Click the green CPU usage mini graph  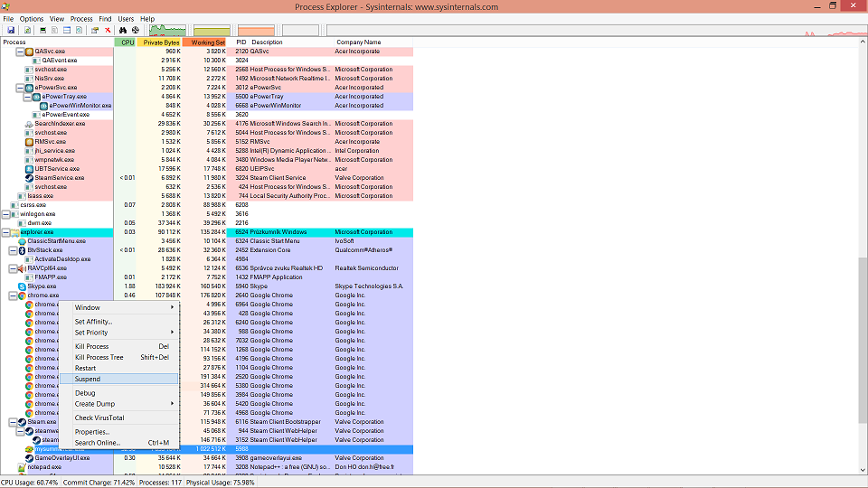168,31
